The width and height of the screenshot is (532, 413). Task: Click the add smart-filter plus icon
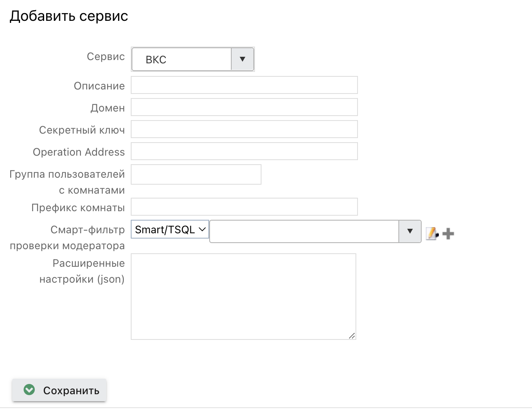click(448, 234)
